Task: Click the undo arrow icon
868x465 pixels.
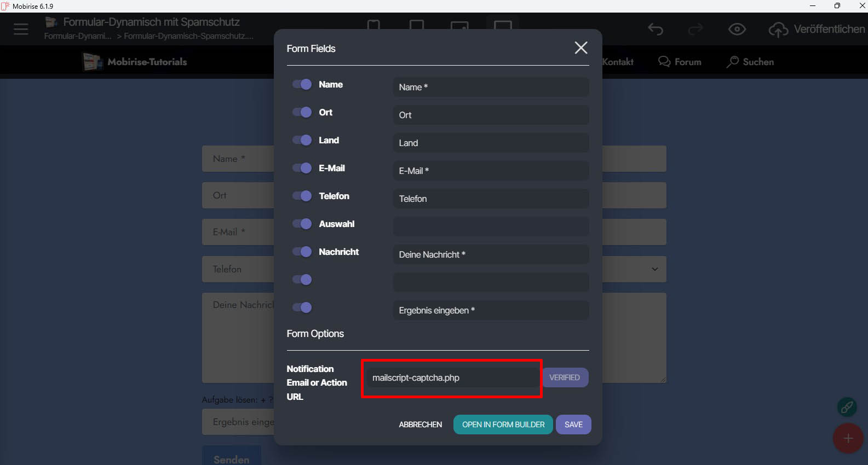Action: [656, 29]
